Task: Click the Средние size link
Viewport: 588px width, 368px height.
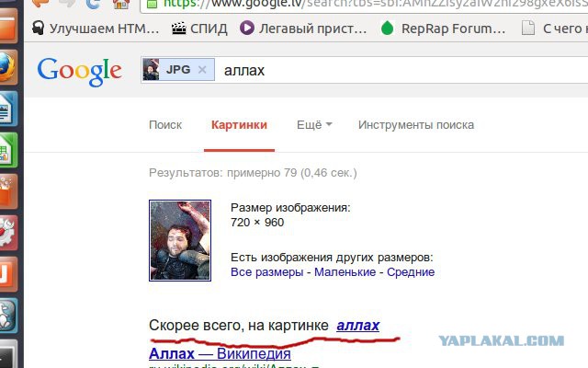Action: click(x=411, y=272)
